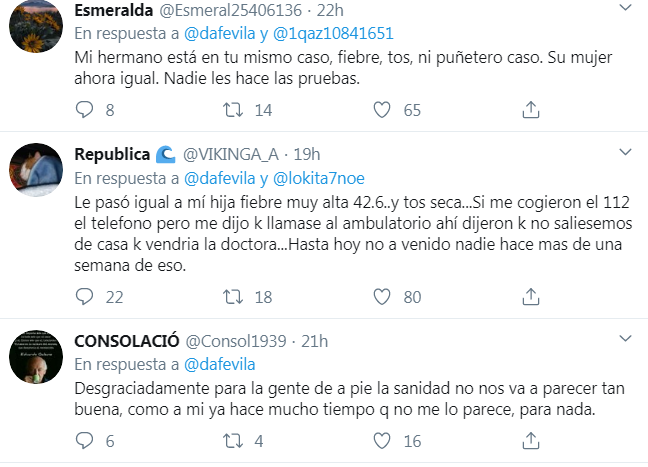
Task: Share Republica's tweet
Action: [x=530, y=297]
